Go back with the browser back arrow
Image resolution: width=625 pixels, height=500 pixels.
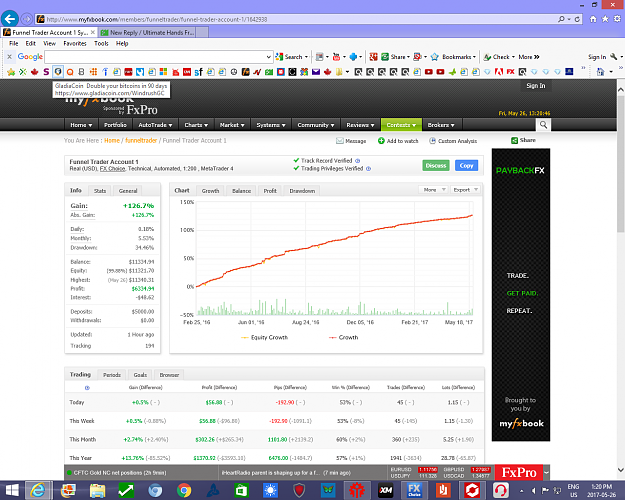click(10, 19)
